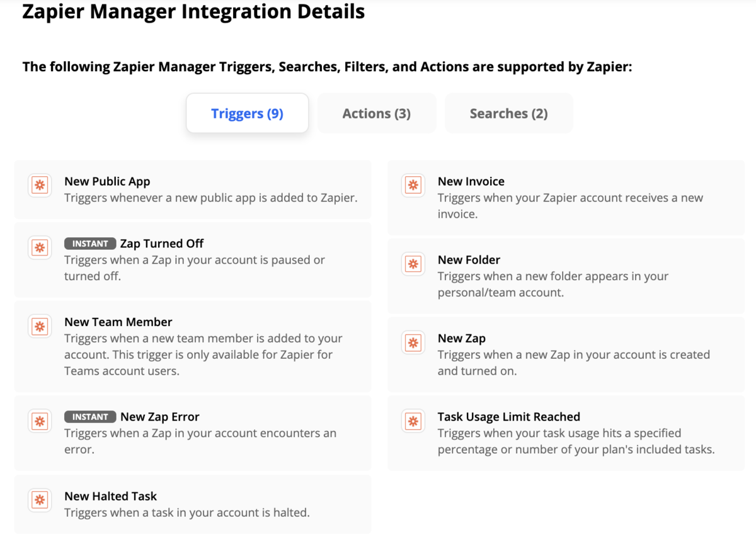756x537 pixels.
Task: Click the New Team Member trigger icon
Action: [x=40, y=326]
